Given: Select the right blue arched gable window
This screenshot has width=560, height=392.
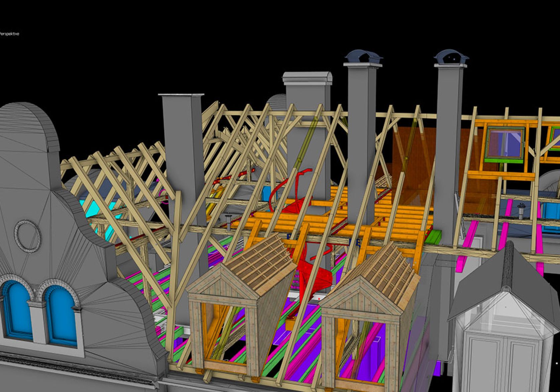Looking at the screenshot, I should click(61, 314).
